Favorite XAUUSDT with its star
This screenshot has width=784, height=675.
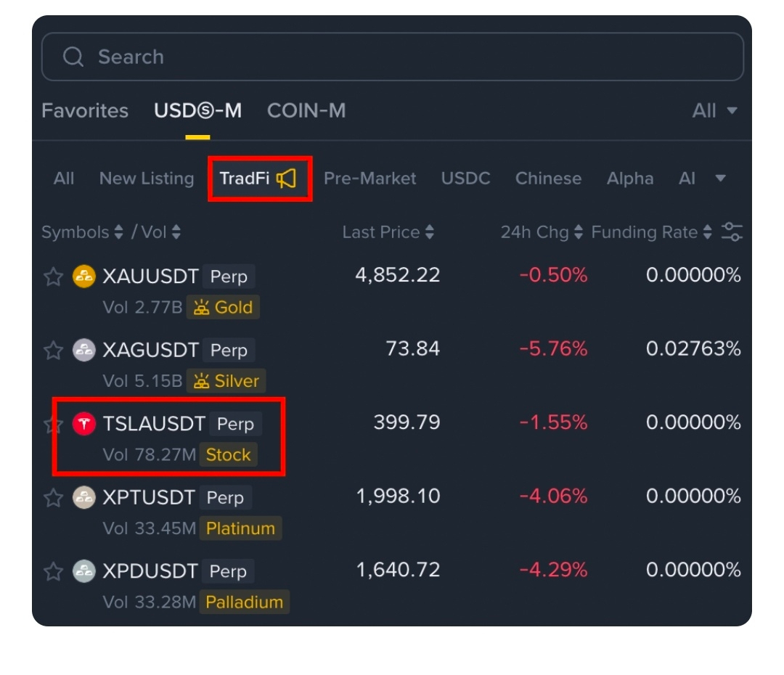click(x=54, y=277)
